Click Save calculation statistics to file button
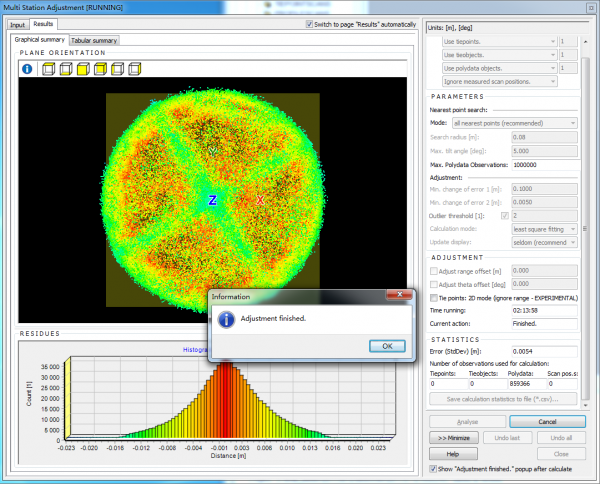Screen dimensions: 600x484 [x=503, y=399]
